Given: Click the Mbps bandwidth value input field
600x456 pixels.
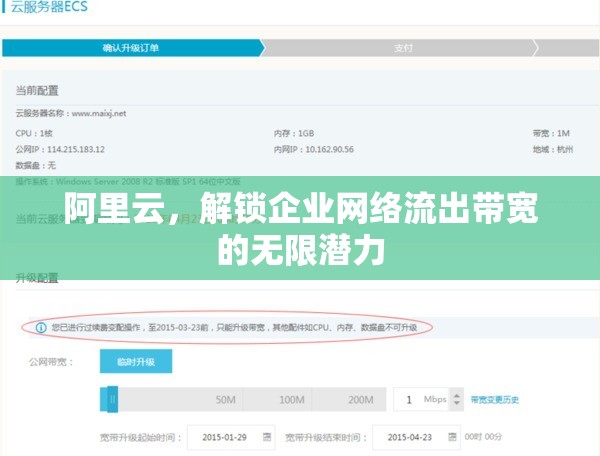Looking at the screenshot, I should pos(421,399).
